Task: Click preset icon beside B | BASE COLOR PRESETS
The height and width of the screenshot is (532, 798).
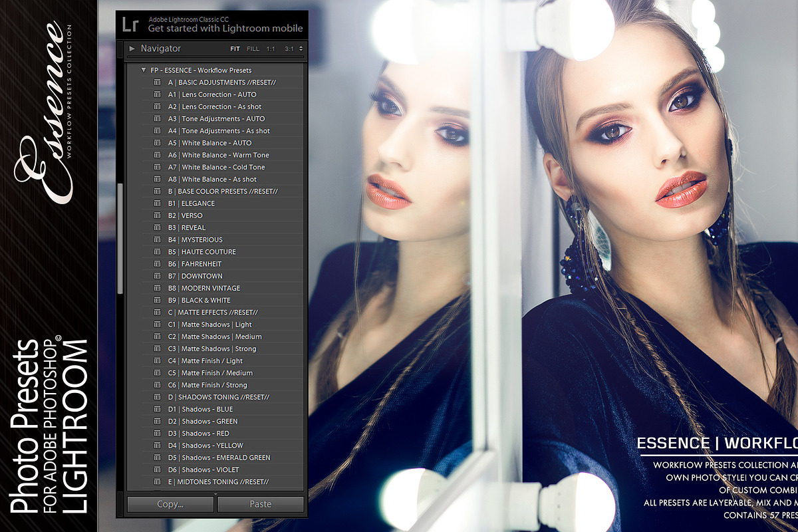Action: point(158,191)
